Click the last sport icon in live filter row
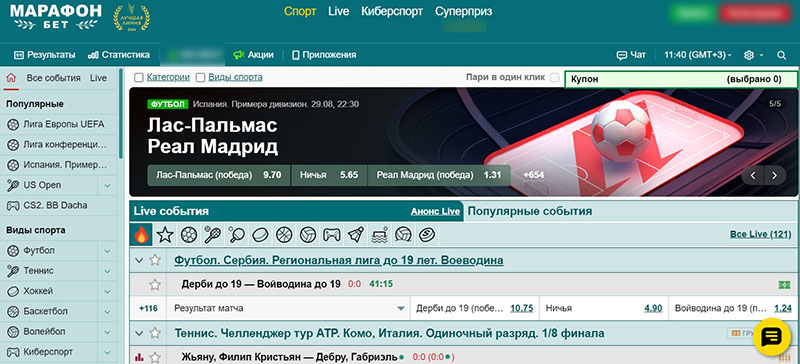The image size is (800, 364). (427, 235)
